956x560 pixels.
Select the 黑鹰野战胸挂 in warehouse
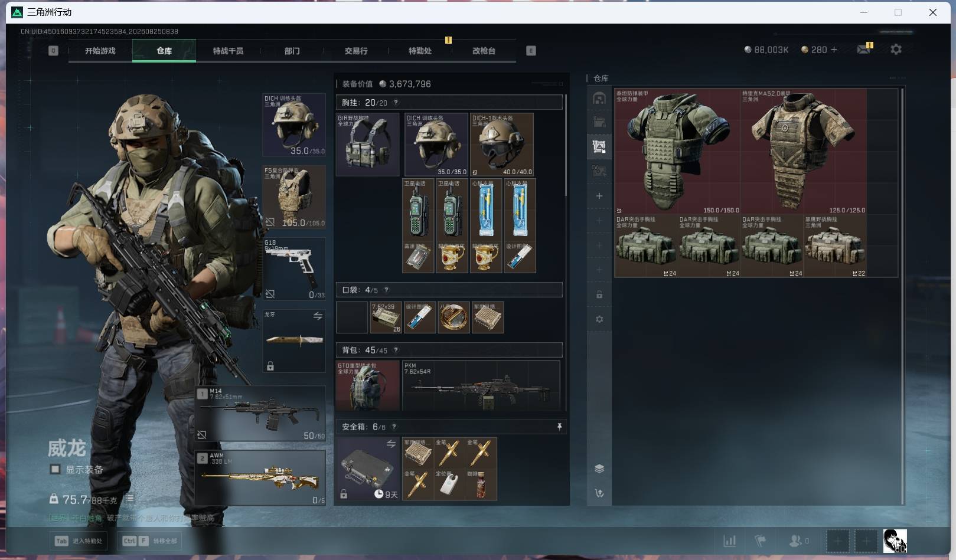click(836, 245)
